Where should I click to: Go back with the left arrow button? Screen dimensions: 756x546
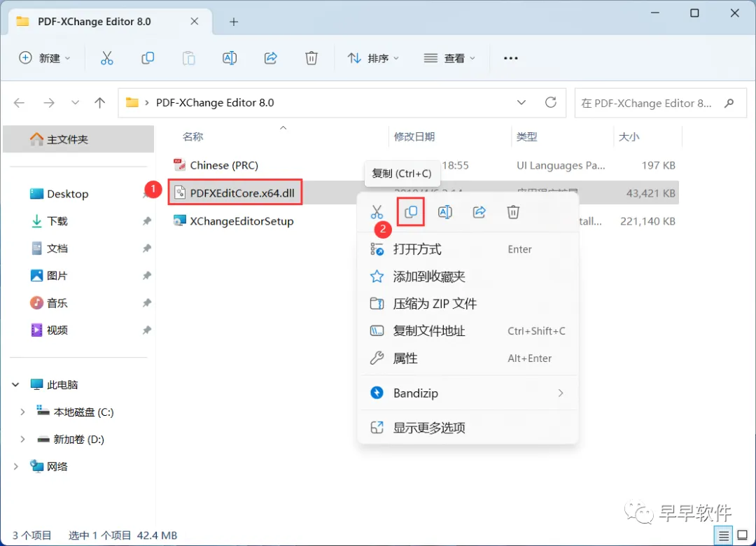(x=20, y=103)
